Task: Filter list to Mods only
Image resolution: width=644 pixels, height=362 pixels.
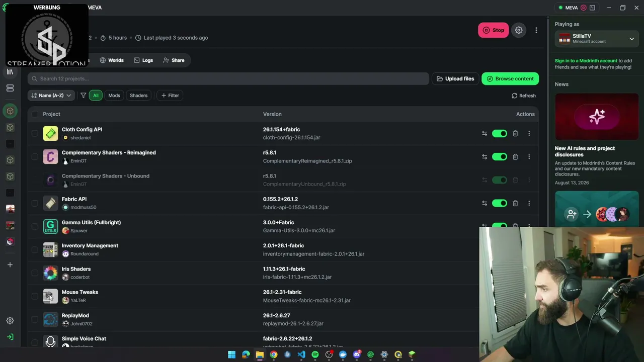Action: (x=114, y=96)
